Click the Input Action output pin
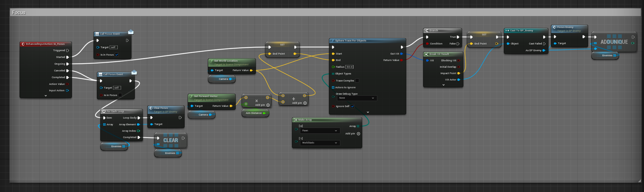The image size is (644, 192). click(67, 91)
